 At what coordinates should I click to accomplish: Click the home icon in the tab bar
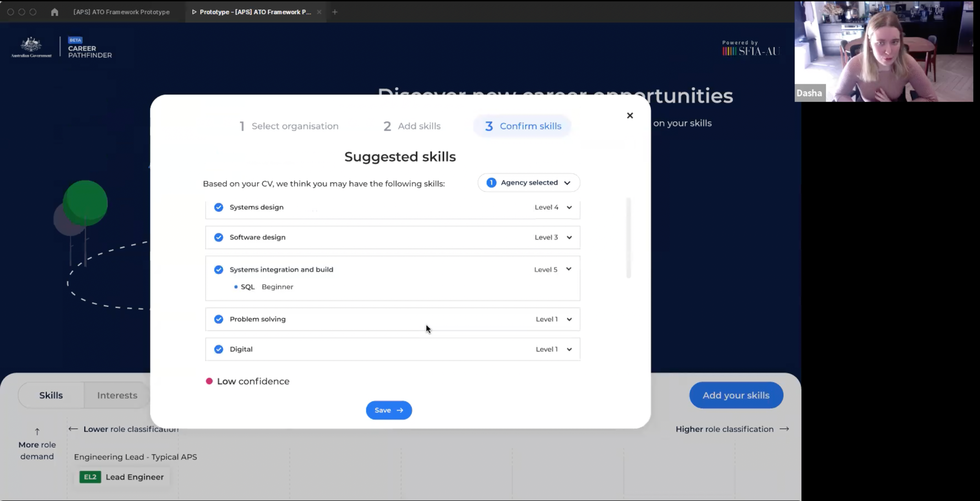click(54, 12)
